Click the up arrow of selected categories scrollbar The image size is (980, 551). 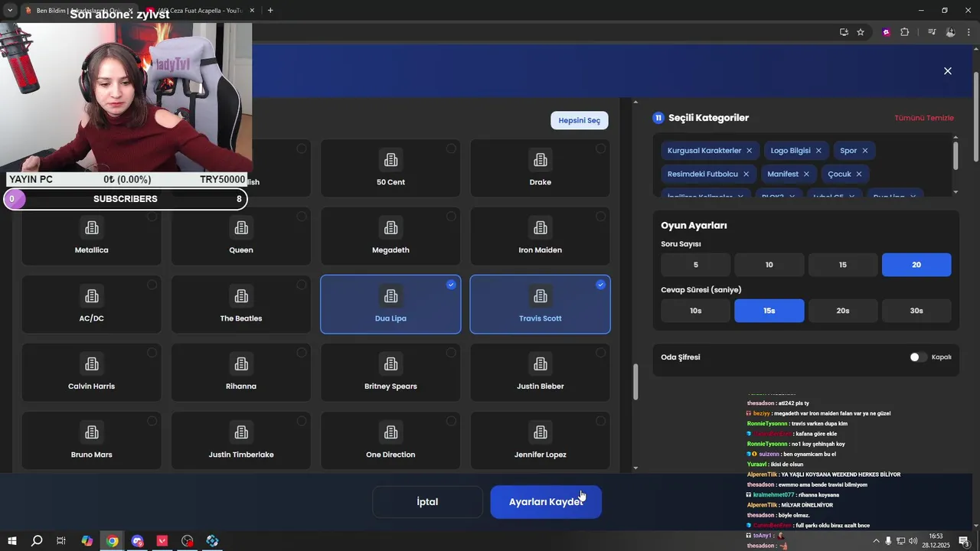[955, 138]
